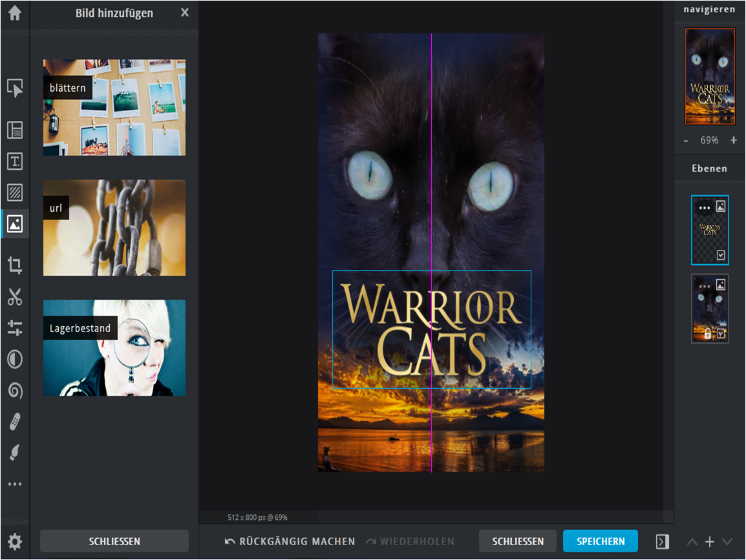Zoom in with the plus beside 69%
Image resolution: width=746 pixels, height=560 pixels.
(x=734, y=140)
